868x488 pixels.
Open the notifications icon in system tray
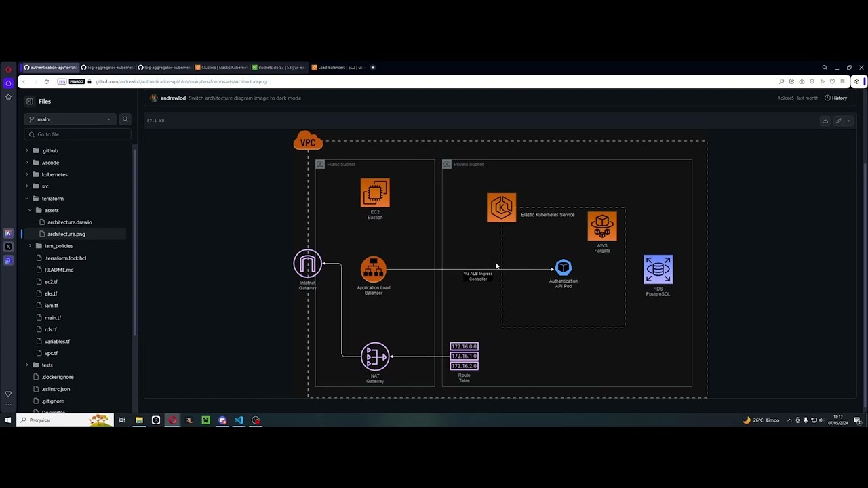[857, 420]
